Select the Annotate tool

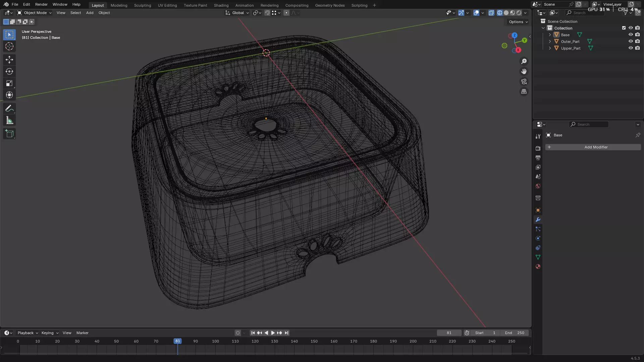click(x=9, y=109)
